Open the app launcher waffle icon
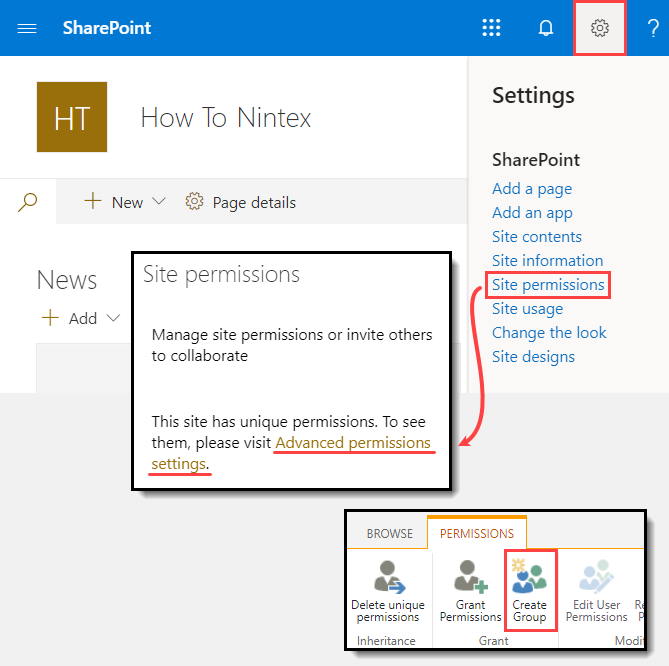This screenshot has height=666, width=669. tap(491, 28)
